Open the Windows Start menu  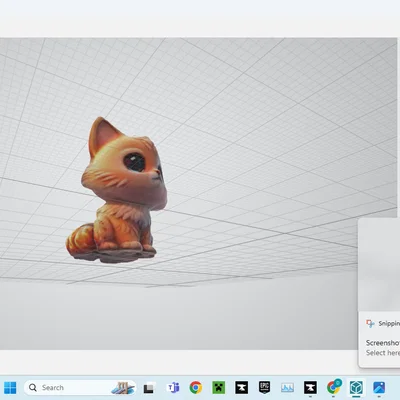point(10,388)
